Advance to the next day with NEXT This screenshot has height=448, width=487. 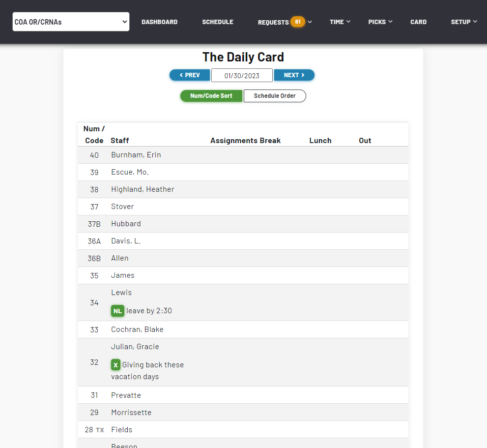tap(294, 75)
